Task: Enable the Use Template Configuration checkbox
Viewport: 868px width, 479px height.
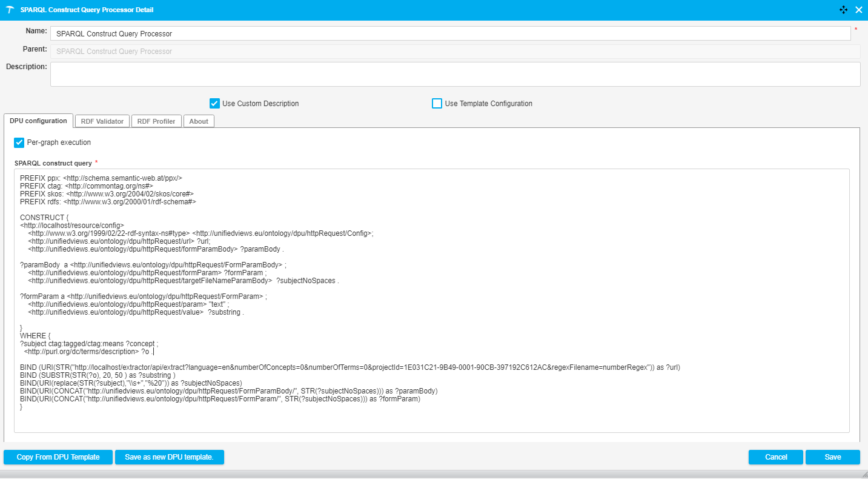Action: 437,104
